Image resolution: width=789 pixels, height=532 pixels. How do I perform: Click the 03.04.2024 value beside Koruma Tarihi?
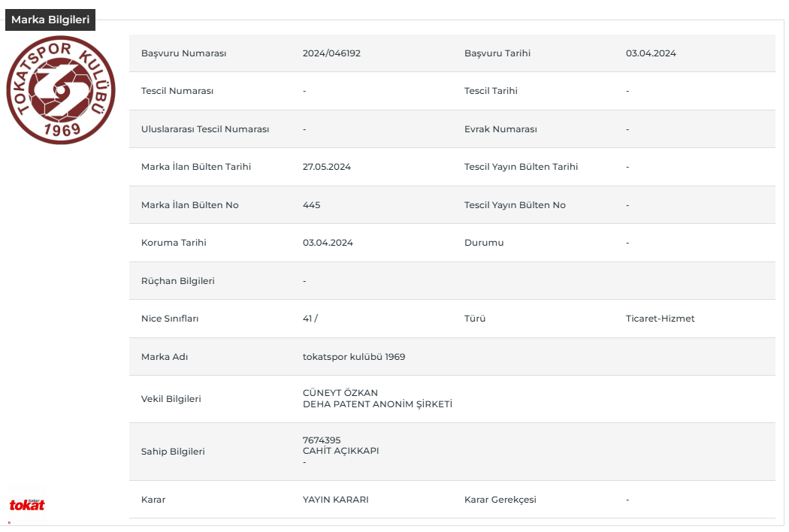[x=328, y=243]
